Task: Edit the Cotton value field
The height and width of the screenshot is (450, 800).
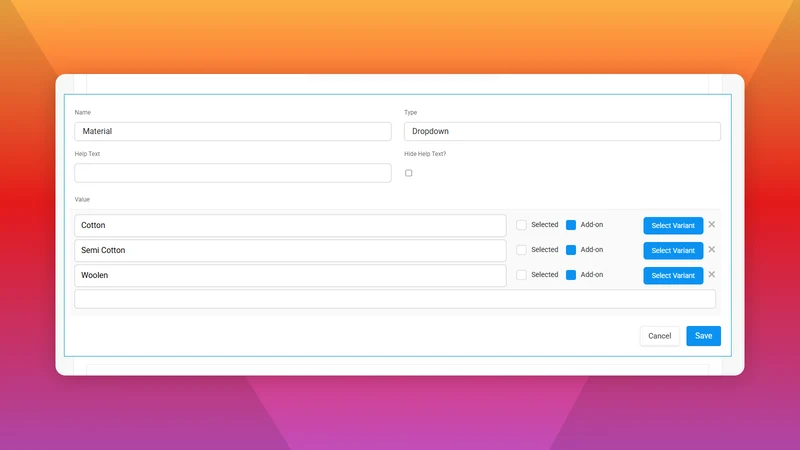Action: (x=290, y=225)
